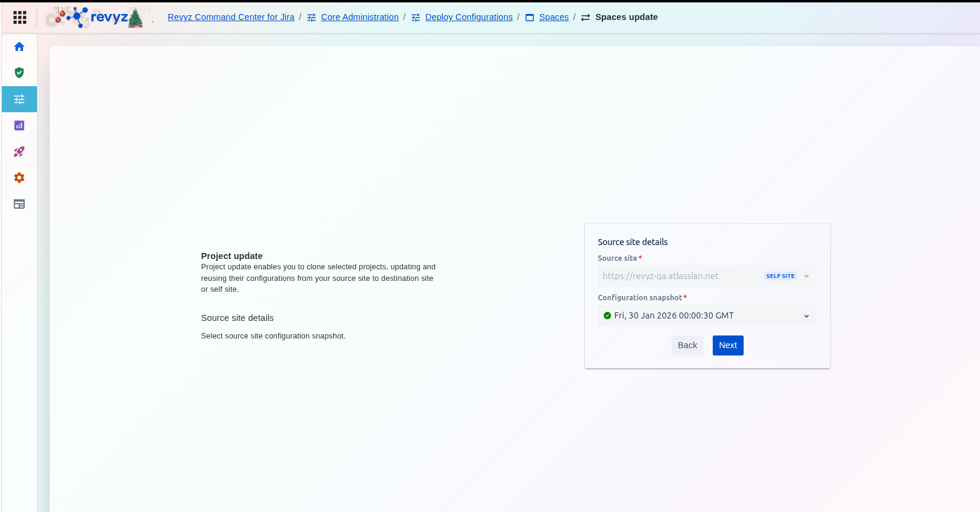Open settings via the gear sidebar icon
This screenshot has height=512, width=980.
[19, 178]
